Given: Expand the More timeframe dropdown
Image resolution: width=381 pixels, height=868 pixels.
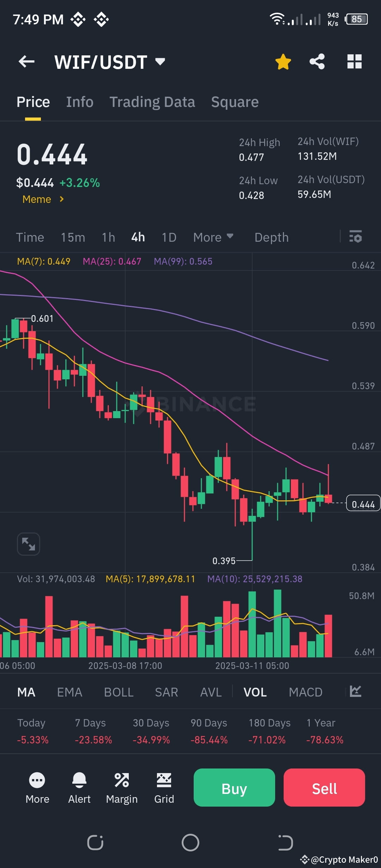Looking at the screenshot, I should [213, 237].
